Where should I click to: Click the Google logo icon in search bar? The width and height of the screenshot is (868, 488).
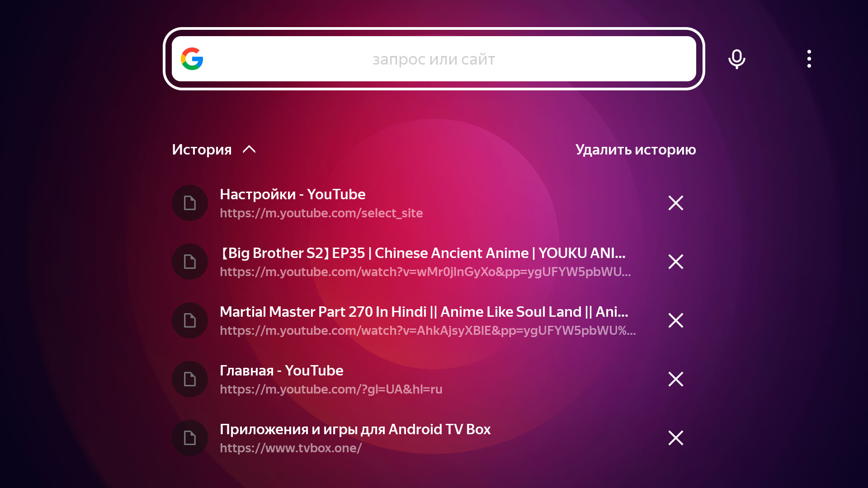pos(192,59)
